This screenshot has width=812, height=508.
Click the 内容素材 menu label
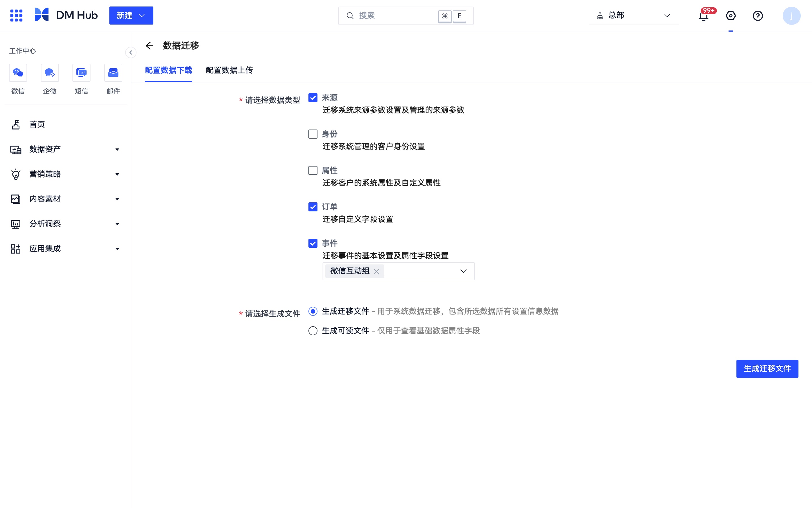click(45, 199)
